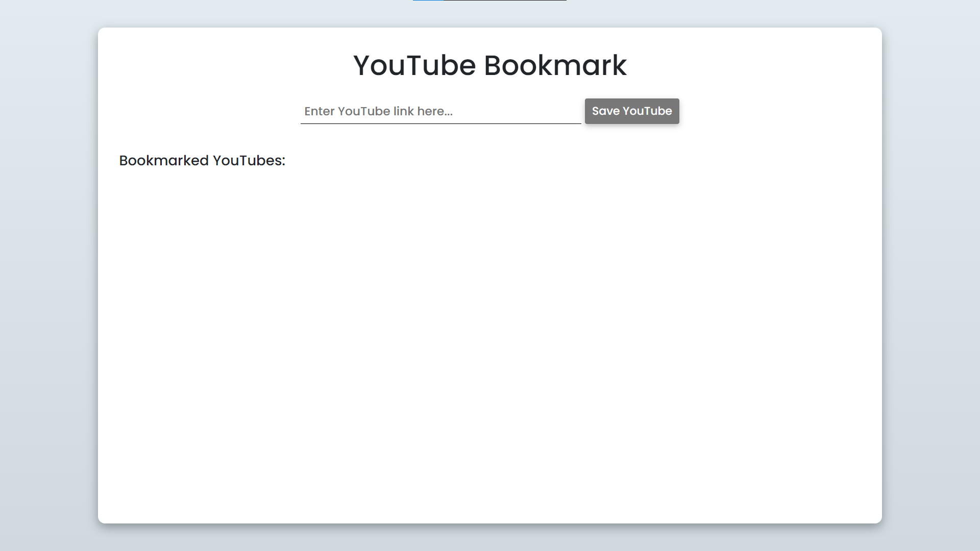
Task: Select the YouTube Bookmark heading text
Action: [490, 65]
